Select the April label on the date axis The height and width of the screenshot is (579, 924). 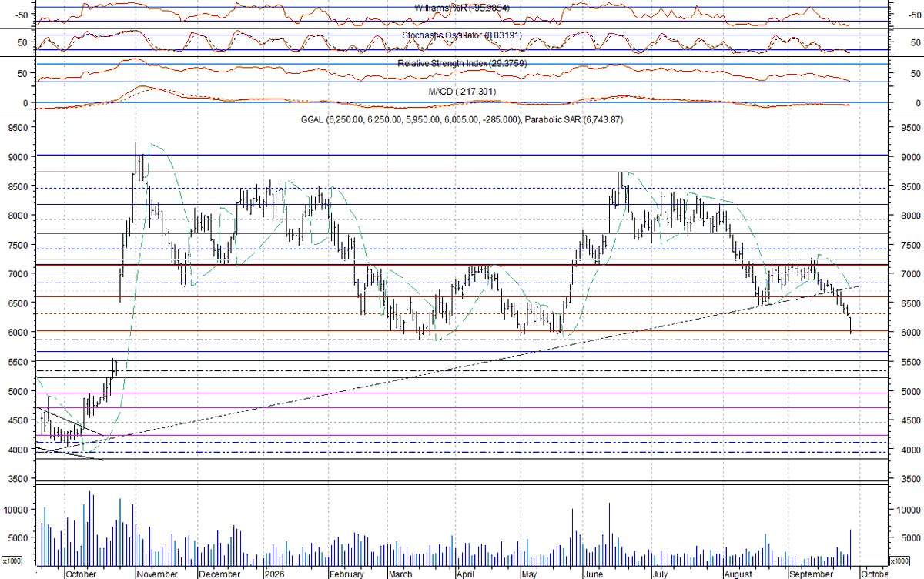tap(464, 574)
